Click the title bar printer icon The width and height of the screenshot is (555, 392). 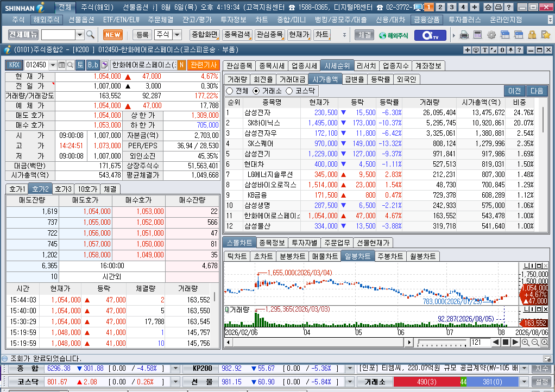tap(499, 7)
